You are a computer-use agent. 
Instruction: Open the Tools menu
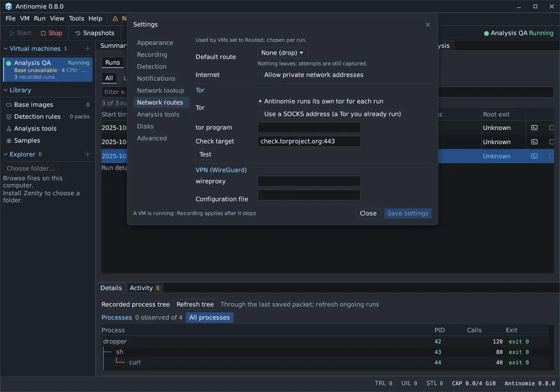coord(77,18)
